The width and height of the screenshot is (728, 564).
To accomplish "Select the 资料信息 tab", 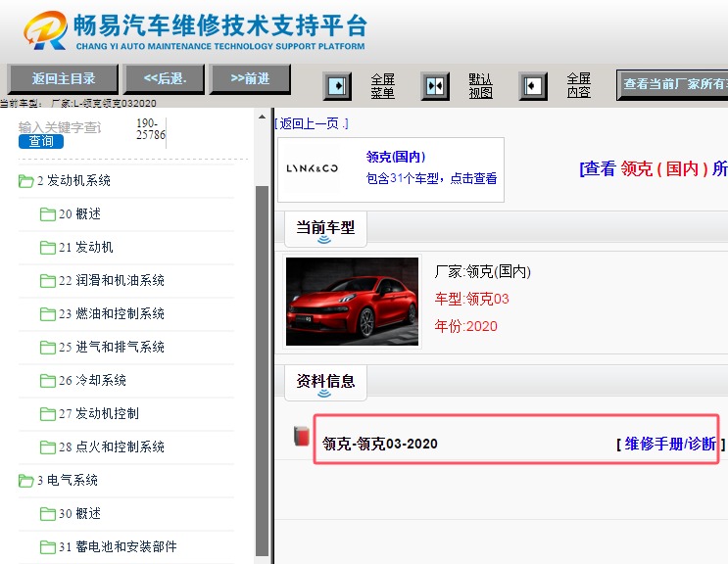I will point(325,382).
